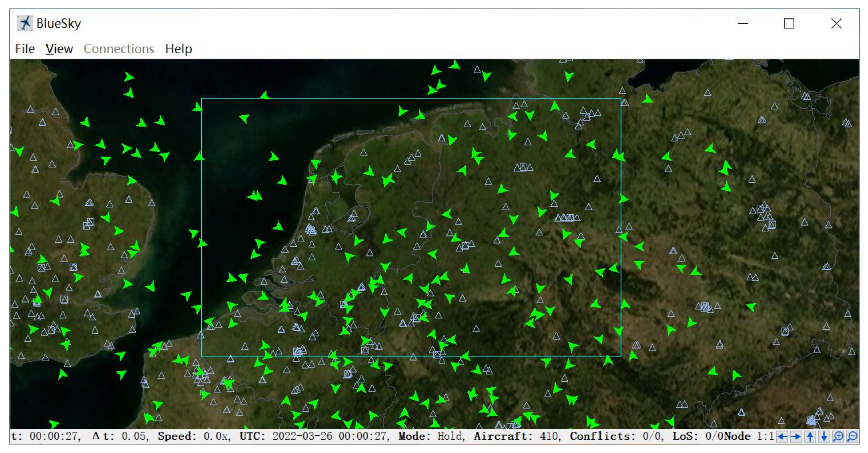Screen dimensions: 868x453
Task: Open the View menu
Action: (x=59, y=49)
